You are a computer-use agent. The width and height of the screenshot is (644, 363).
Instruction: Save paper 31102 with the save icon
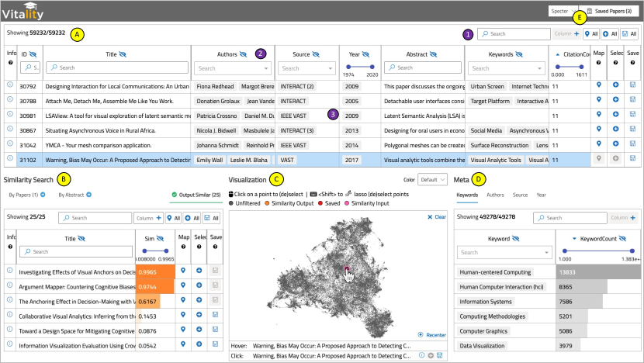[632, 158]
